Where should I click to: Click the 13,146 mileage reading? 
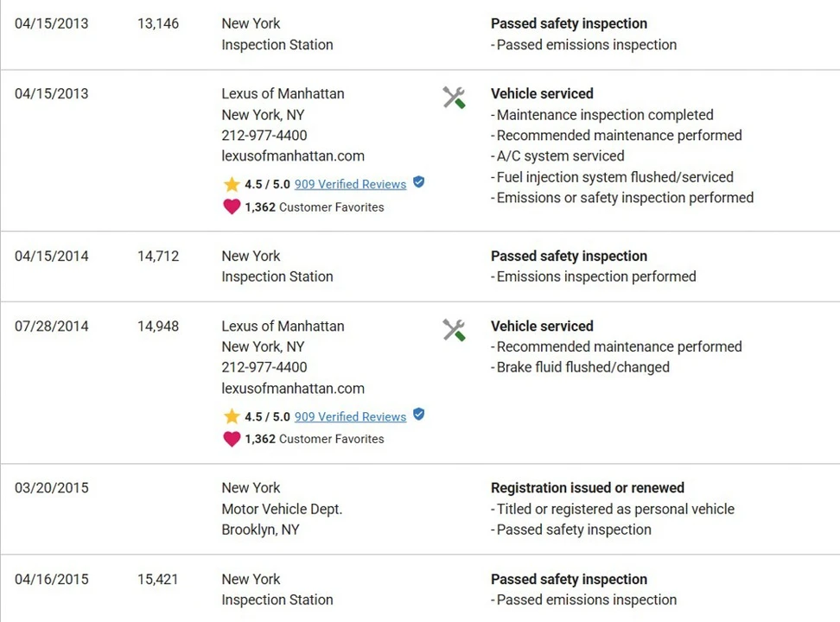click(158, 23)
